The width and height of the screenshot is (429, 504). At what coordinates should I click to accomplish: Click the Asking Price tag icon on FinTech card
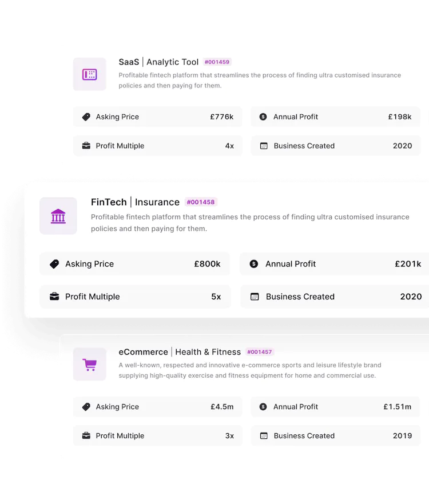(x=54, y=264)
